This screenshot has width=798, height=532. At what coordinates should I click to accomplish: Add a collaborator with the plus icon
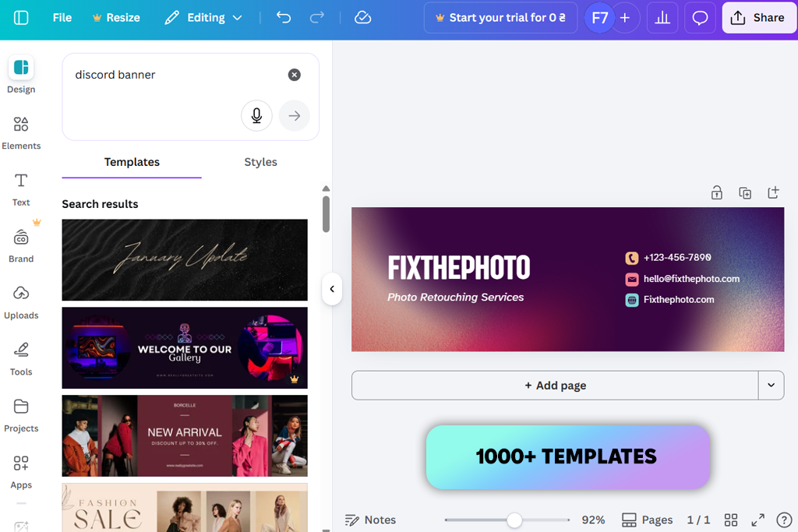click(x=625, y=18)
